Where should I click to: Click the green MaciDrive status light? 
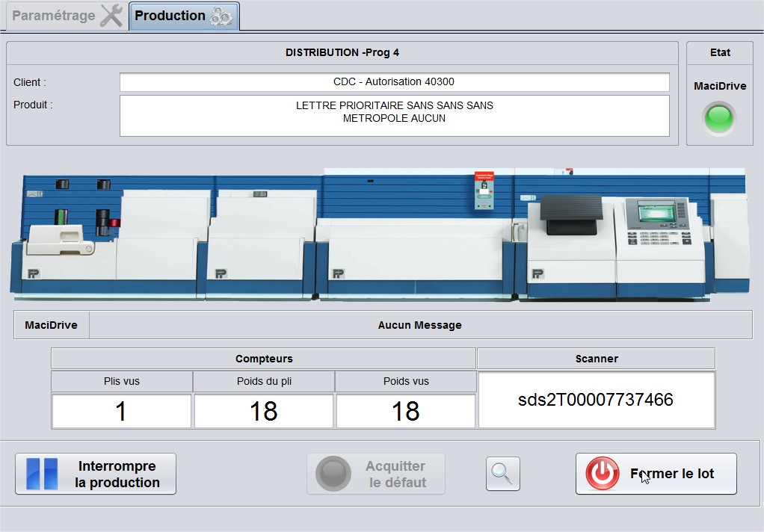click(x=719, y=118)
